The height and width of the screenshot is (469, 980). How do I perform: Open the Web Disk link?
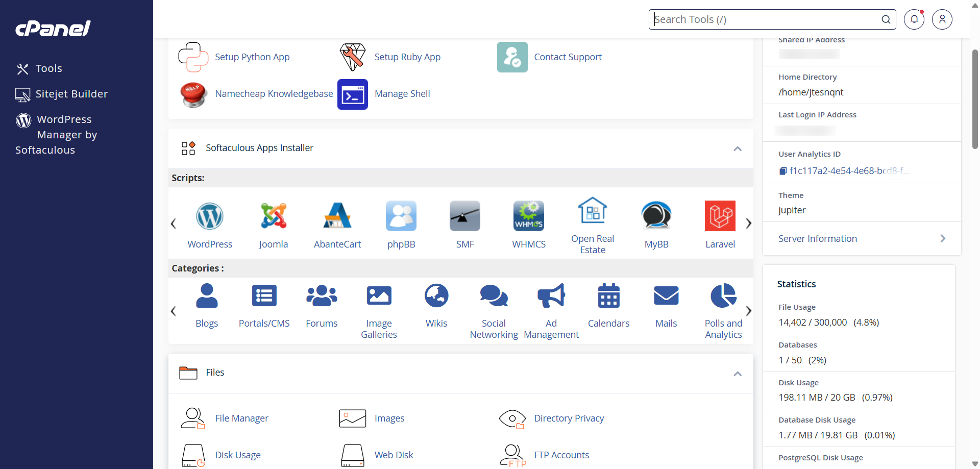click(394, 455)
